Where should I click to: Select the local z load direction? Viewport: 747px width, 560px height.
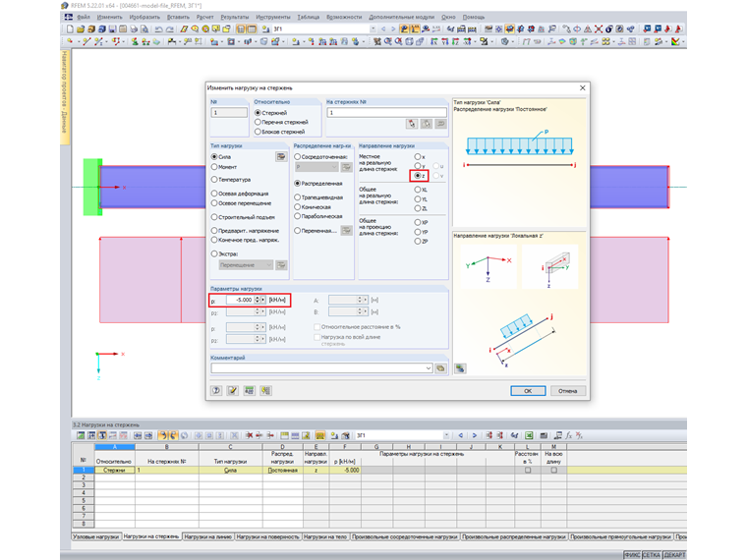coord(420,176)
